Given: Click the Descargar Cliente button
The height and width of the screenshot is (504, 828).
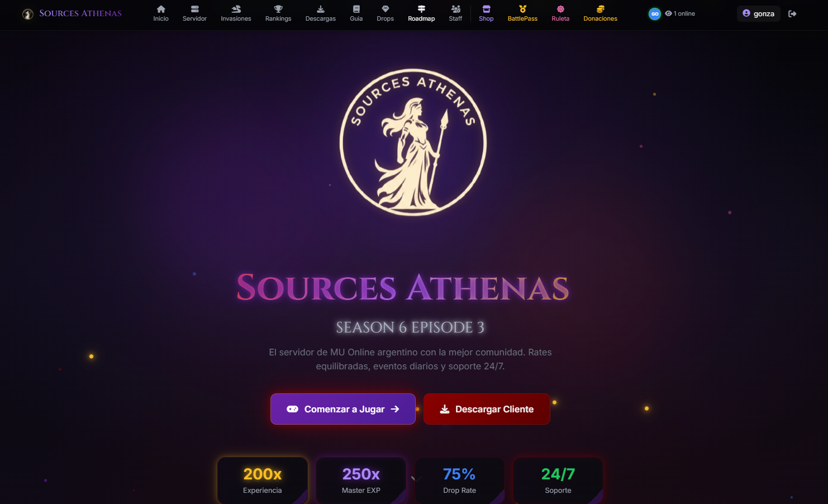Looking at the screenshot, I should (x=487, y=409).
